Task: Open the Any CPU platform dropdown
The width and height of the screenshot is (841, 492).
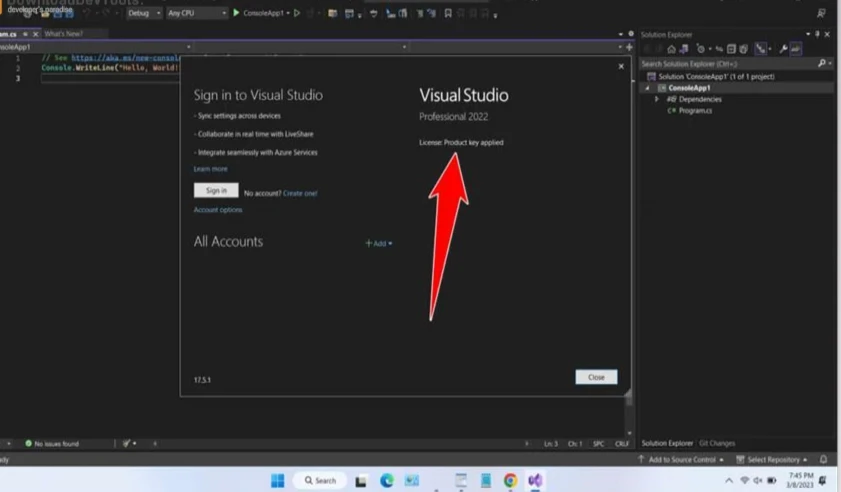Action: point(196,13)
